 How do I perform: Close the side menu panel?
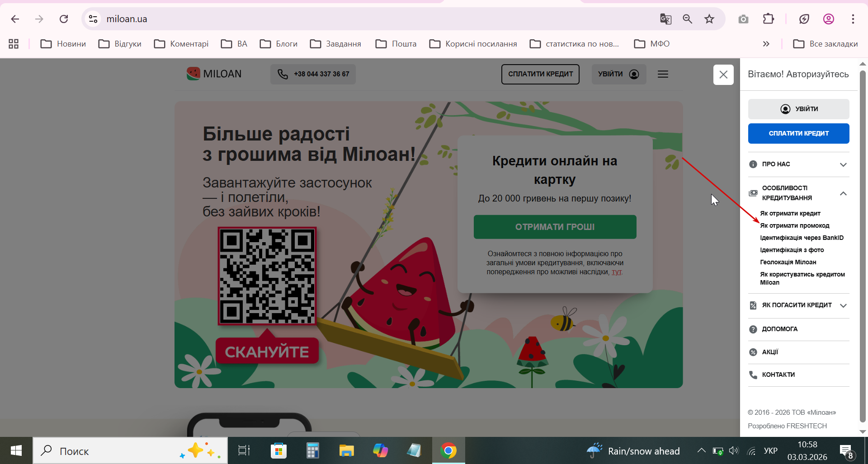coord(723,75)
